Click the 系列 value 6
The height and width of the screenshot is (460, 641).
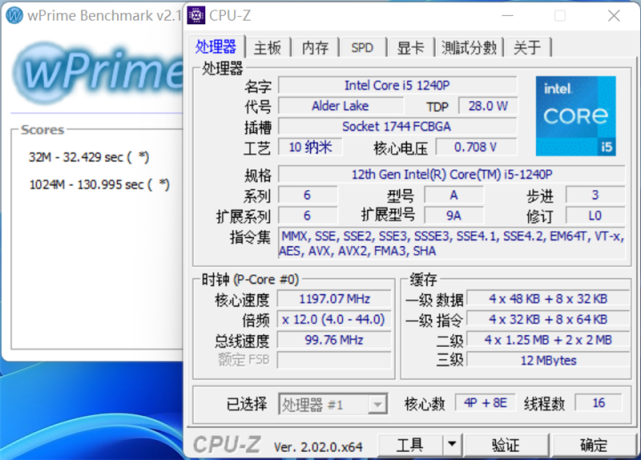pyautogui.click(x=307, y=195)
